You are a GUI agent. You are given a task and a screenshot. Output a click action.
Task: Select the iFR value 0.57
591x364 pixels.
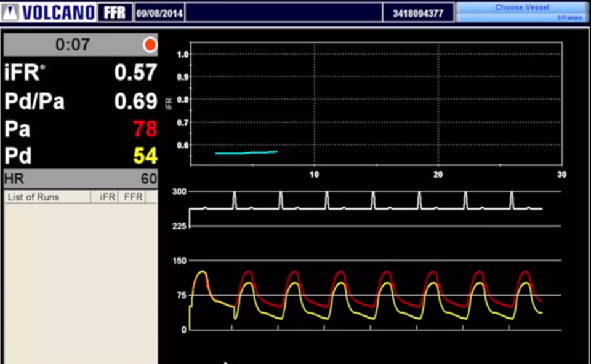coord(135,73)
